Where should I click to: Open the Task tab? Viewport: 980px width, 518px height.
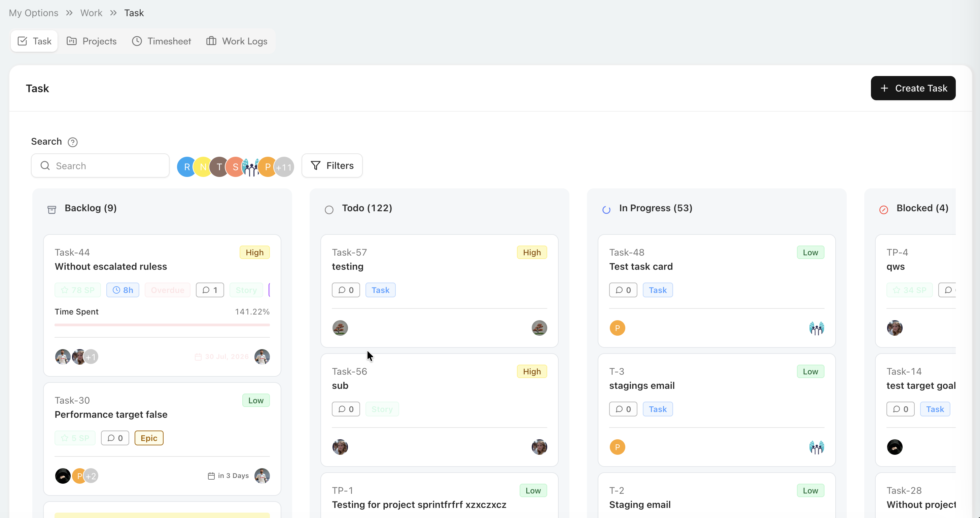tap(34, 41)
